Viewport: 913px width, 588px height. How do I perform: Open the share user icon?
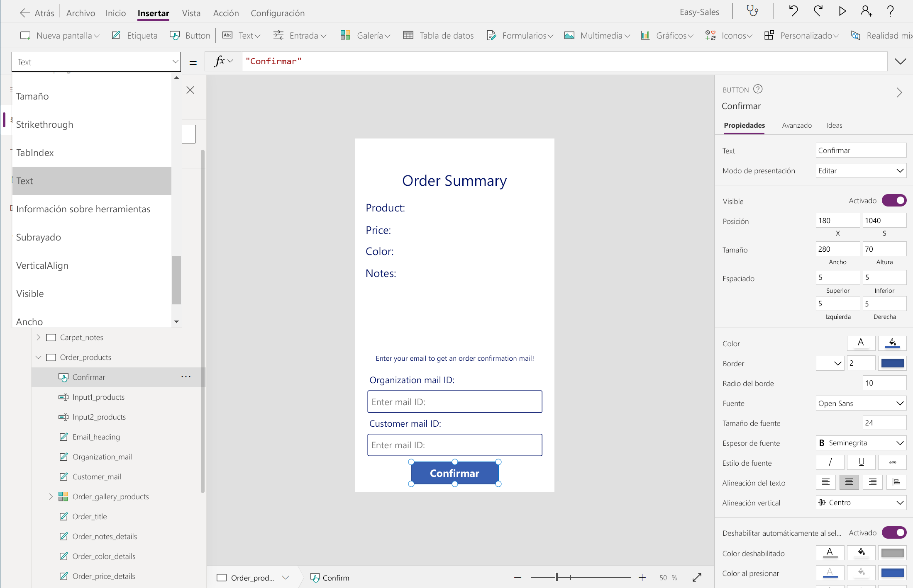tap(867, 11)
